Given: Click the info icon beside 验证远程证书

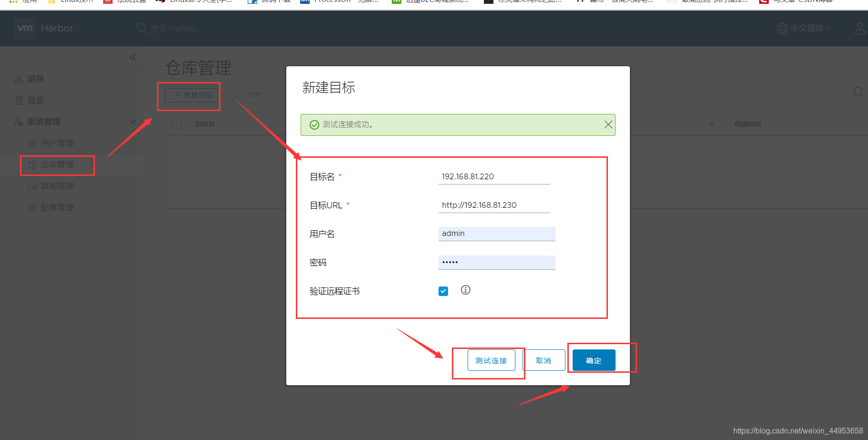Looking at the screenshot, I should click(x=466, y=290).
